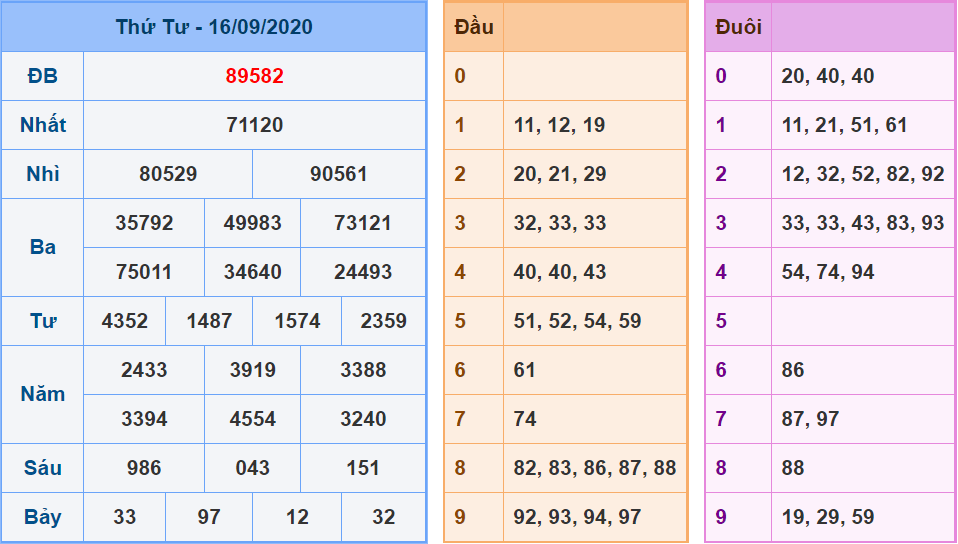Select seventh prize number 97
Screen dimensions: 958x544
click(x=209, y=517)
